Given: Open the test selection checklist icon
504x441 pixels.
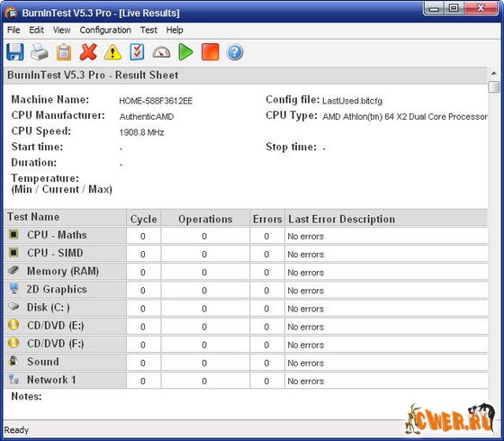Looking at the screenshot, I should pyautogui.click(x=137, y=52).
